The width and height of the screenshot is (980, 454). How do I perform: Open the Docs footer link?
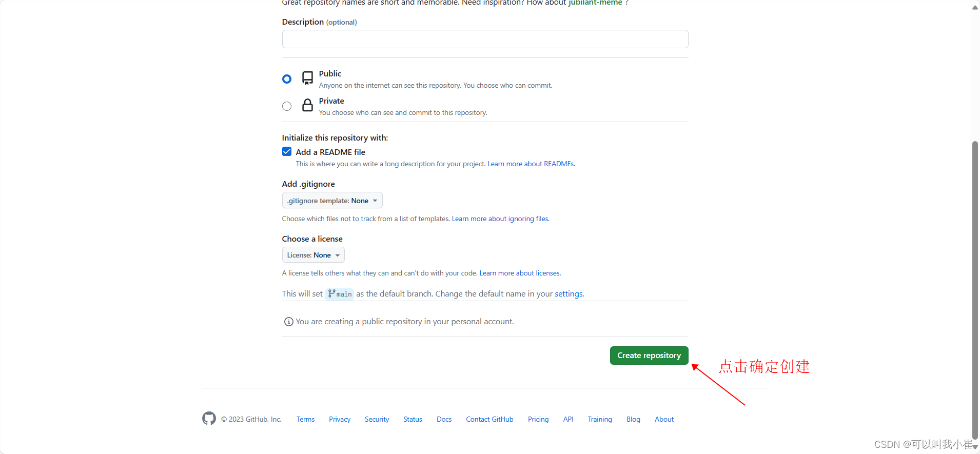(x=444, y=419)
